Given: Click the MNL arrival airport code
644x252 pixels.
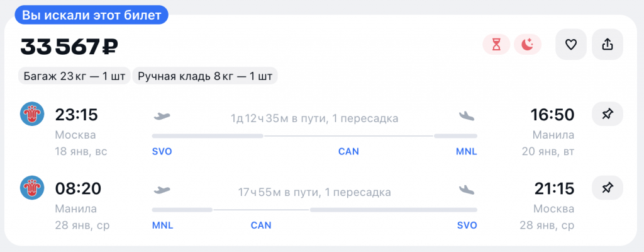Looking at the screenshot, I should pyautogui.click(x=467, y=151).
